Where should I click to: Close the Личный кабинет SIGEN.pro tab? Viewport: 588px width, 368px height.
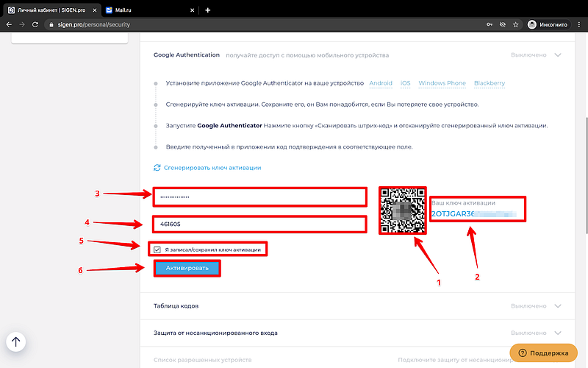pos(95,10)
